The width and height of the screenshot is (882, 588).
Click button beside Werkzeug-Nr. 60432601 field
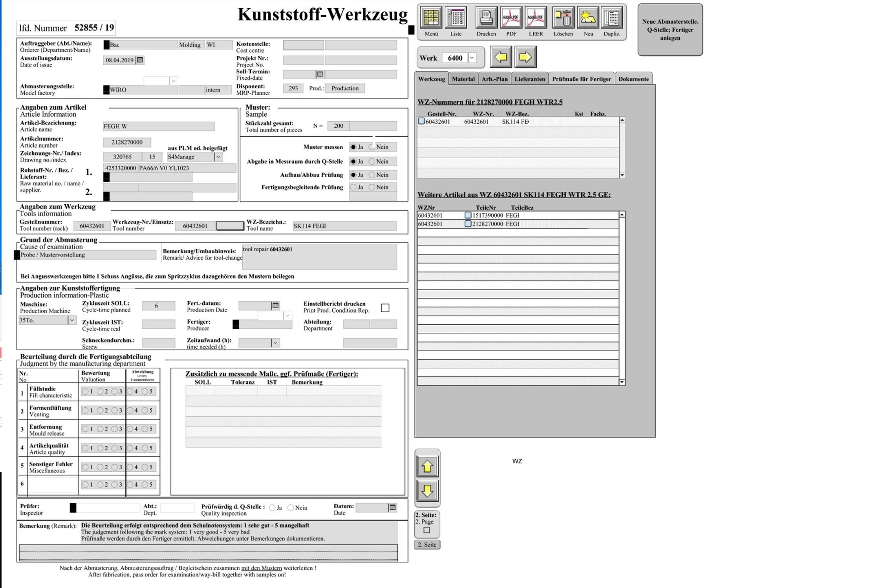pyautogui.click(x=230, y=226)
